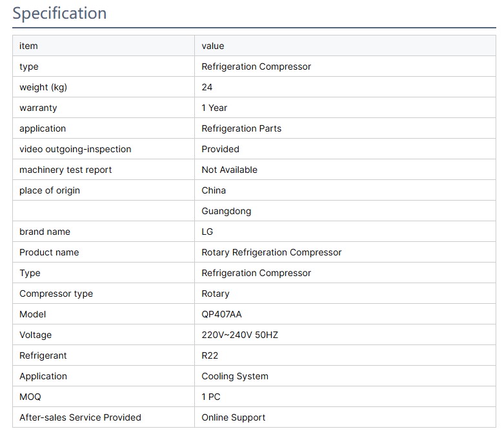Image resolution: width=504 pixels, height=438 pixels.
Task: Click the Guangdong cell
Action: (226, 211)
